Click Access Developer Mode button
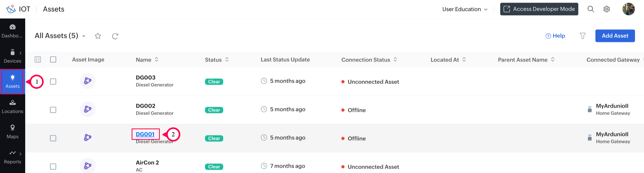The image size is (644, 173). [x=539, y=9]
